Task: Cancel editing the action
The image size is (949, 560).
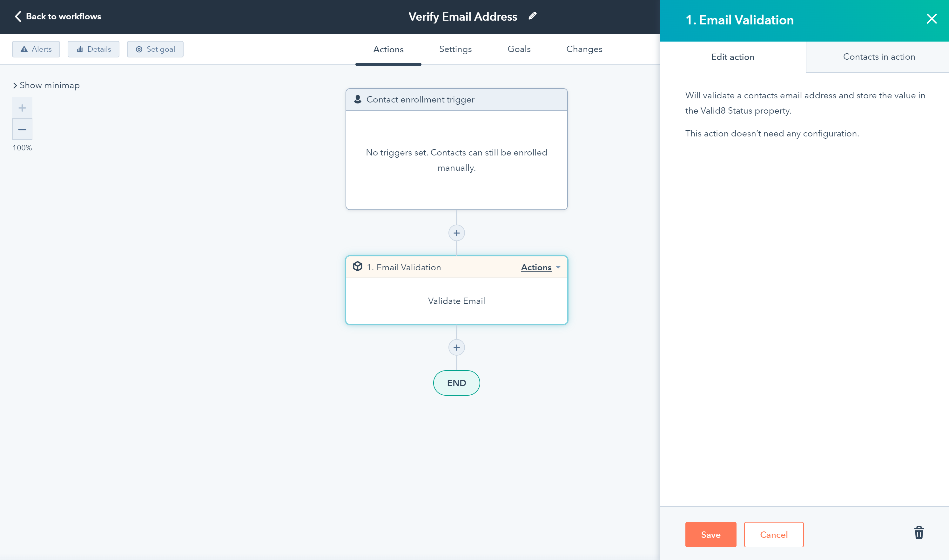Action: tap(773, 534)
